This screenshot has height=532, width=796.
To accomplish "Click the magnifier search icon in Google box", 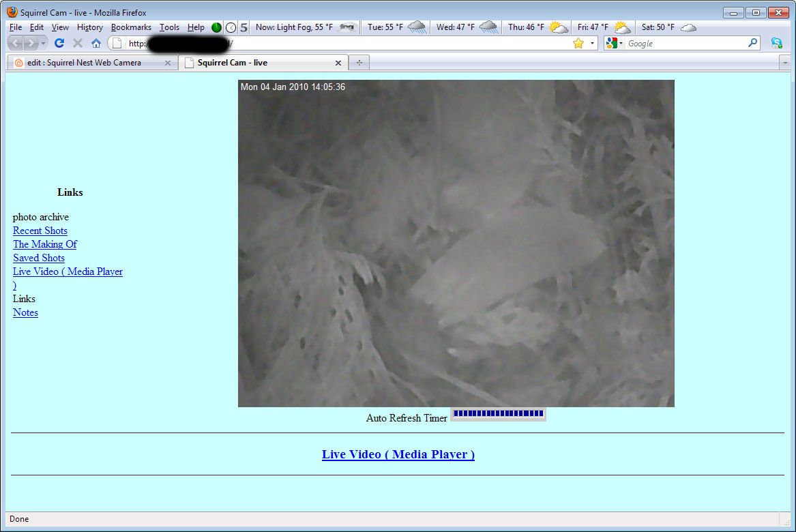I will [753, 43].
